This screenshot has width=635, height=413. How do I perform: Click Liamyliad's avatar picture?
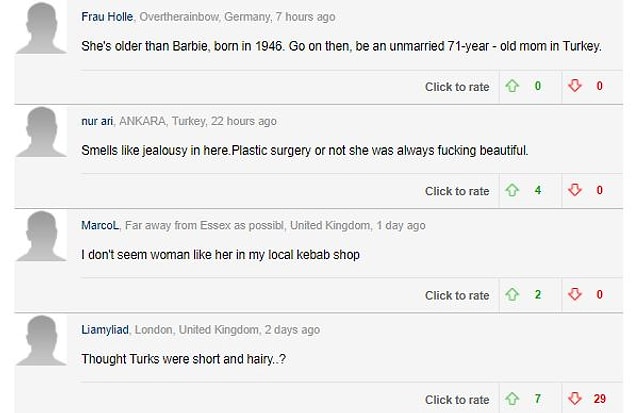[41, 341]
